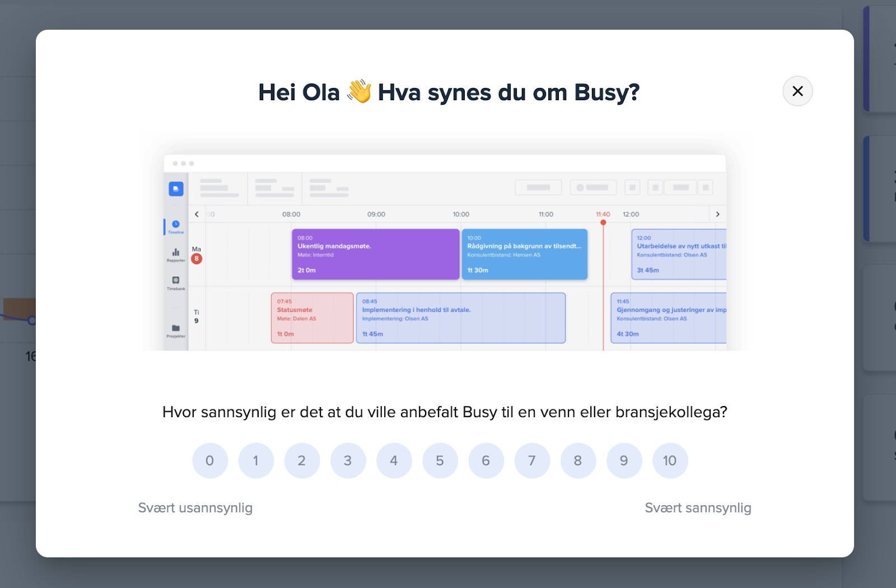Click the 'Svært sannsynlig' label
896x588 pixels.
pyautogui.click(x=698, y=508)
